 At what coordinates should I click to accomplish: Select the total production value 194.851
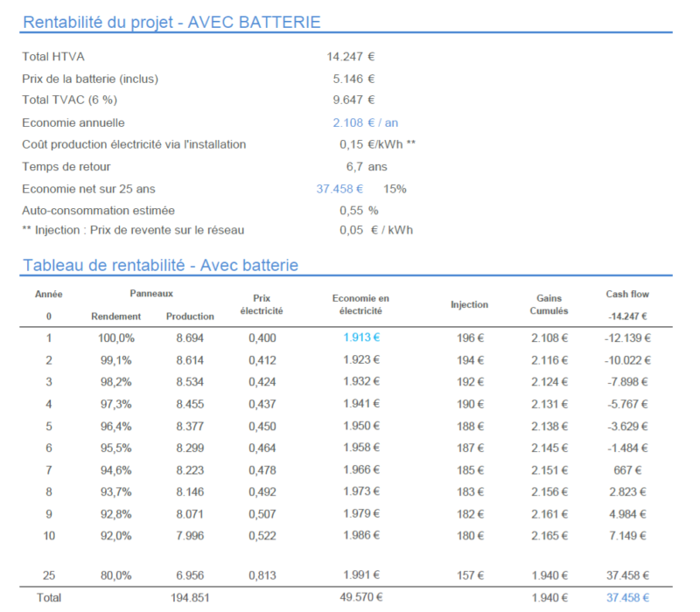click(189, 598)
